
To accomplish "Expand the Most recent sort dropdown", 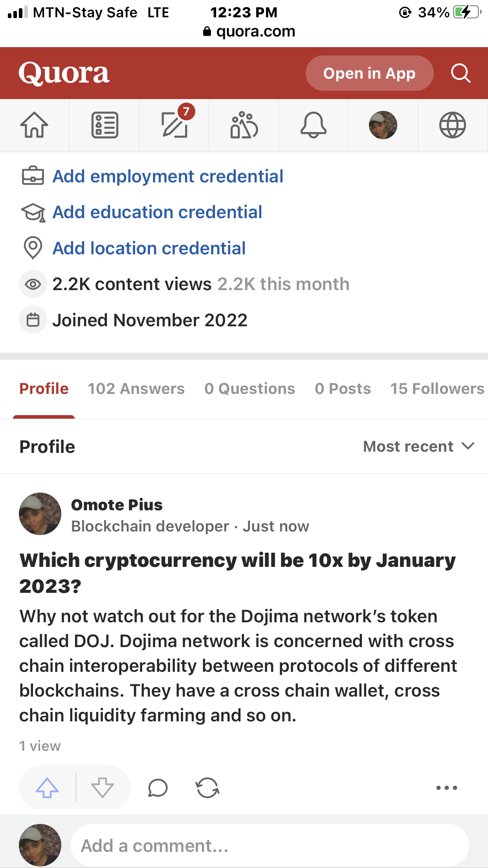I will [418, 447].
